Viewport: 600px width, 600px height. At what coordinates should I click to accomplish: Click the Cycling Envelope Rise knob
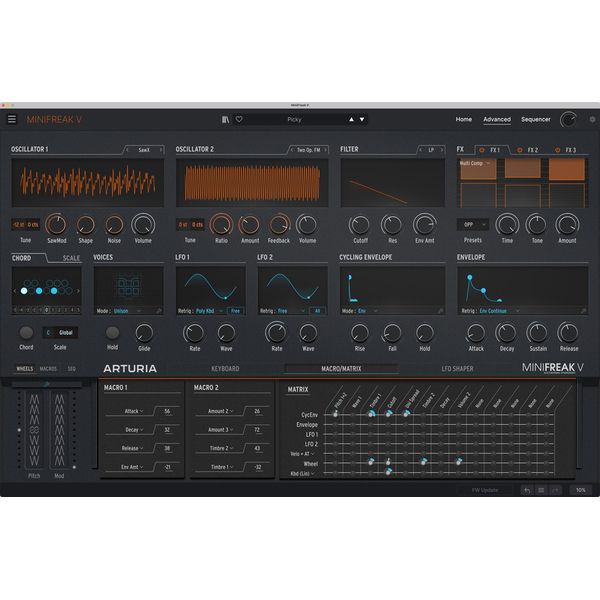360,333
